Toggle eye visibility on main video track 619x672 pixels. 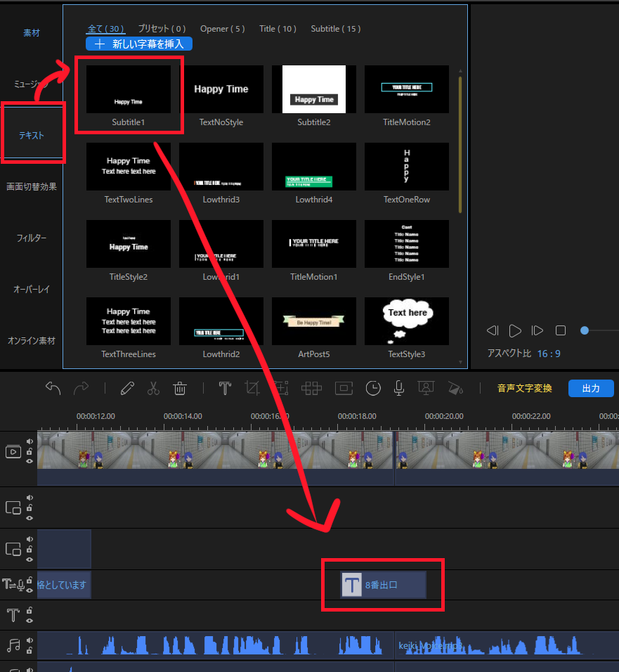click(x=30, y=462)
